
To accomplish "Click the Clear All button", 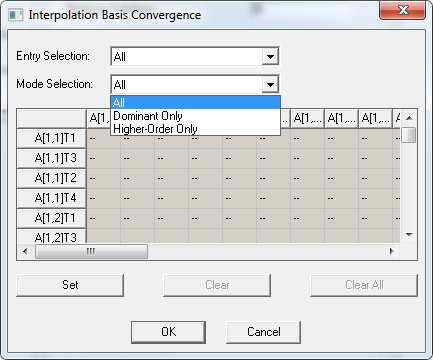I will pos(364,285).
